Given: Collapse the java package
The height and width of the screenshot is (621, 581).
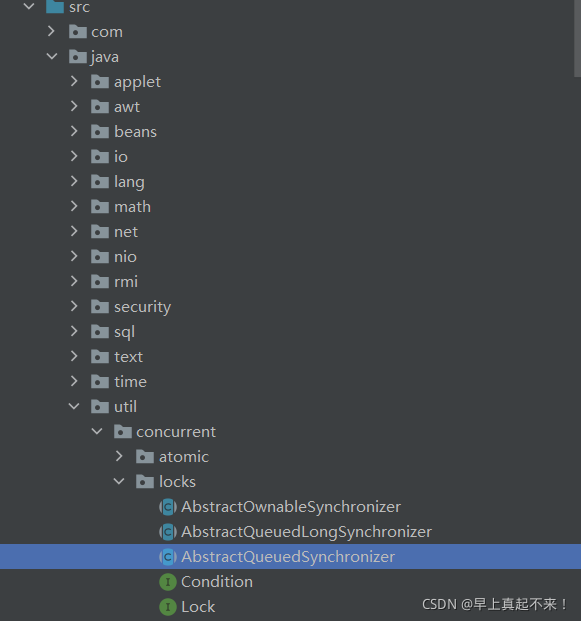Looking at the screenshot, I should click(x=52, y=56).
